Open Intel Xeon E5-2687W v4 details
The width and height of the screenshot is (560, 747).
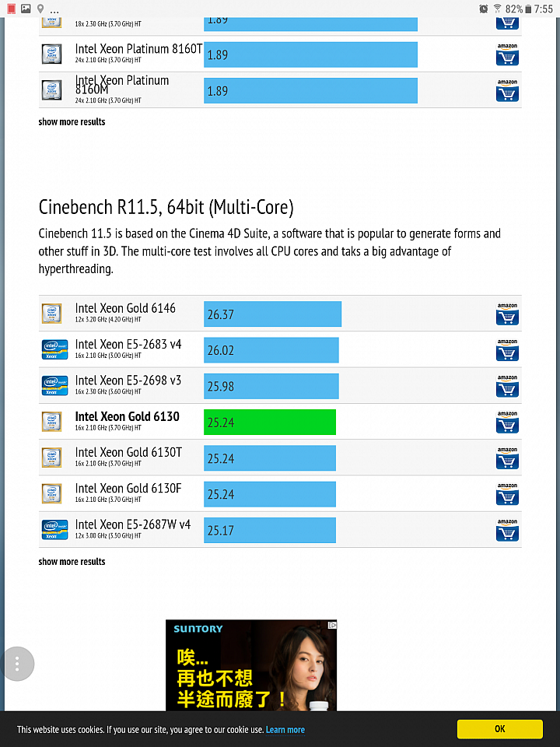(x=133, y=524)
